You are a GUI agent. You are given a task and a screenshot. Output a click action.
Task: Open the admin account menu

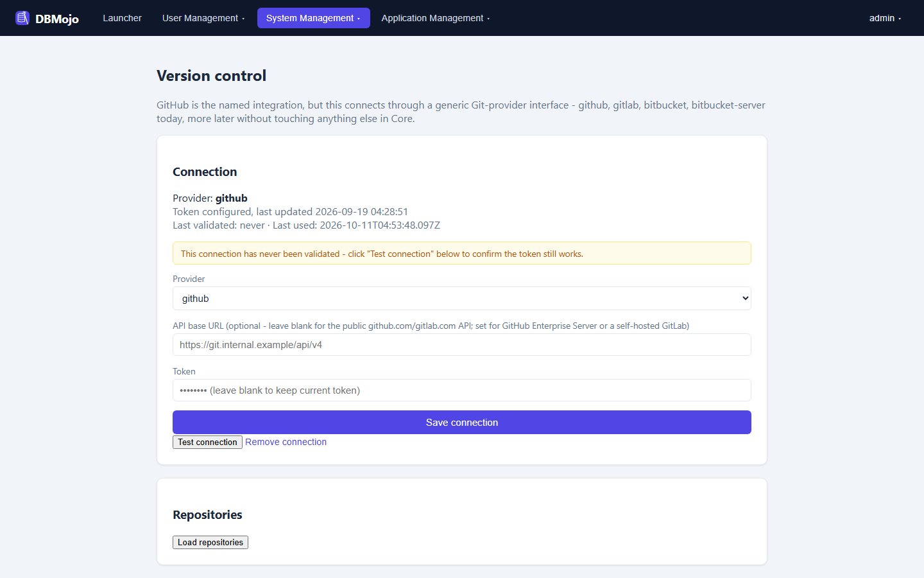pyautogui.click(x=885, y=18)
